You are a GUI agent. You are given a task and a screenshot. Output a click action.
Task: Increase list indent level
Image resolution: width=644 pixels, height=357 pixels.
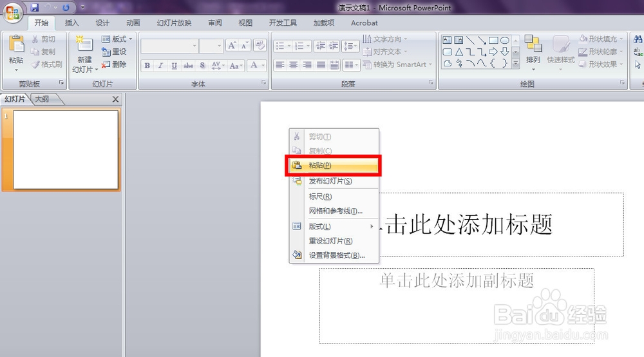point(334,46)
